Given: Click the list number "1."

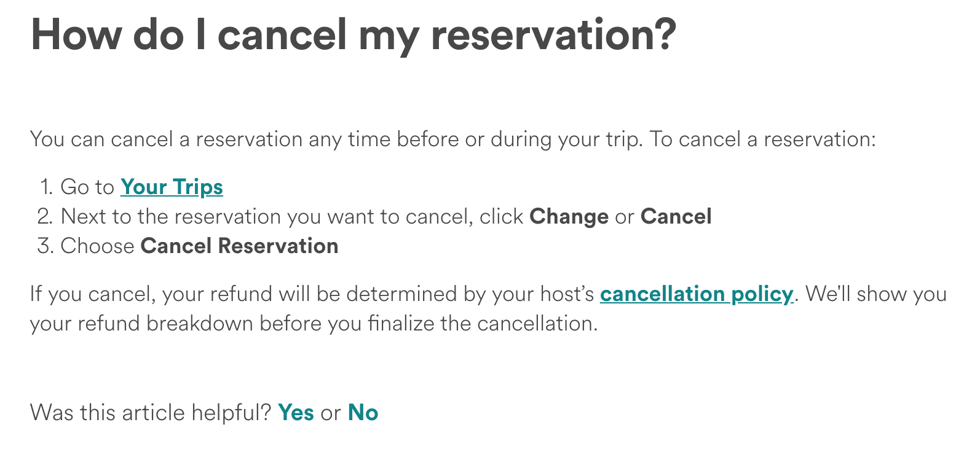Looking at the screenshot, I should coord(47,187).
